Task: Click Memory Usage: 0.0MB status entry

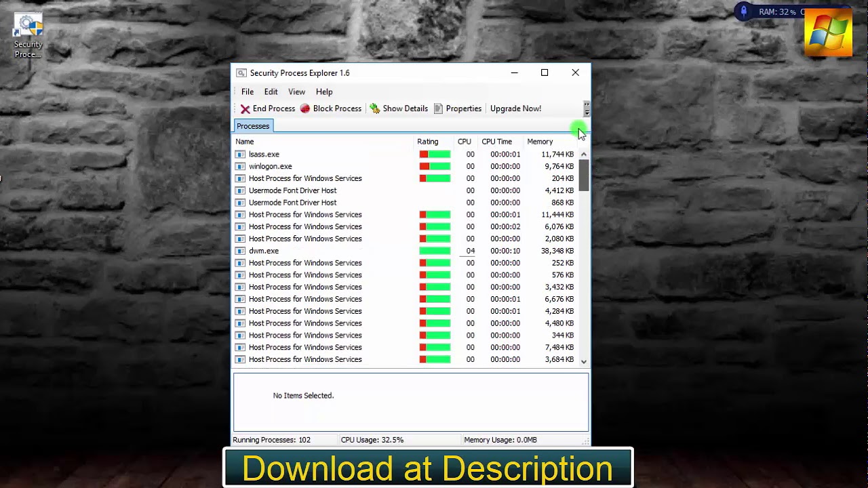Action: [x=500, y=440]
